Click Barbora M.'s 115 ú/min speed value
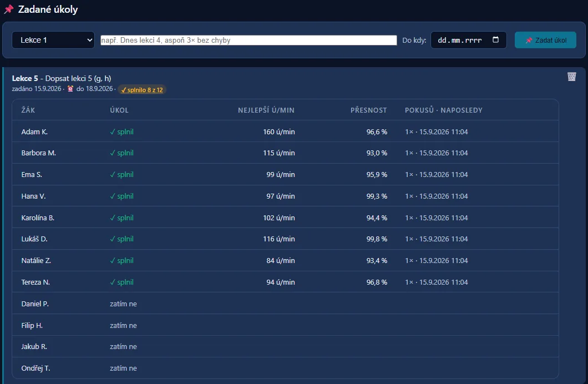Image resolution: width=588 pixels, height=384 pixels. 279,153
